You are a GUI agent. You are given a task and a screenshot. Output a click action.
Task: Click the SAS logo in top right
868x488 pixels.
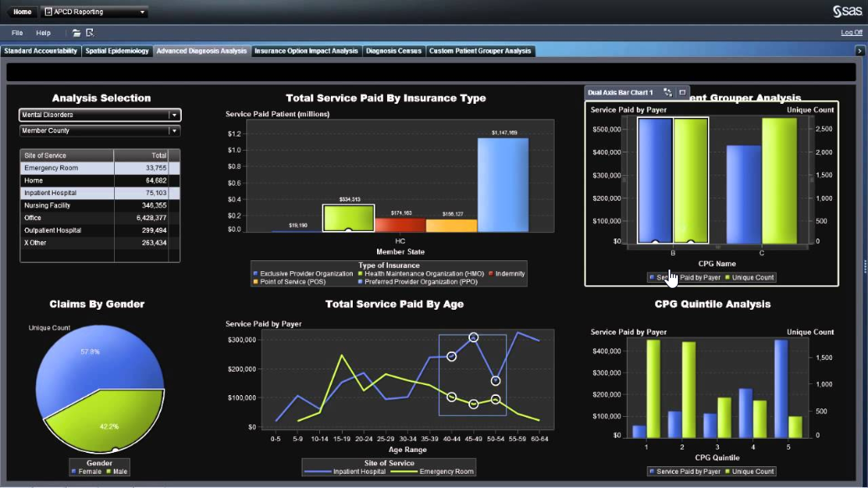click(847, 11)
